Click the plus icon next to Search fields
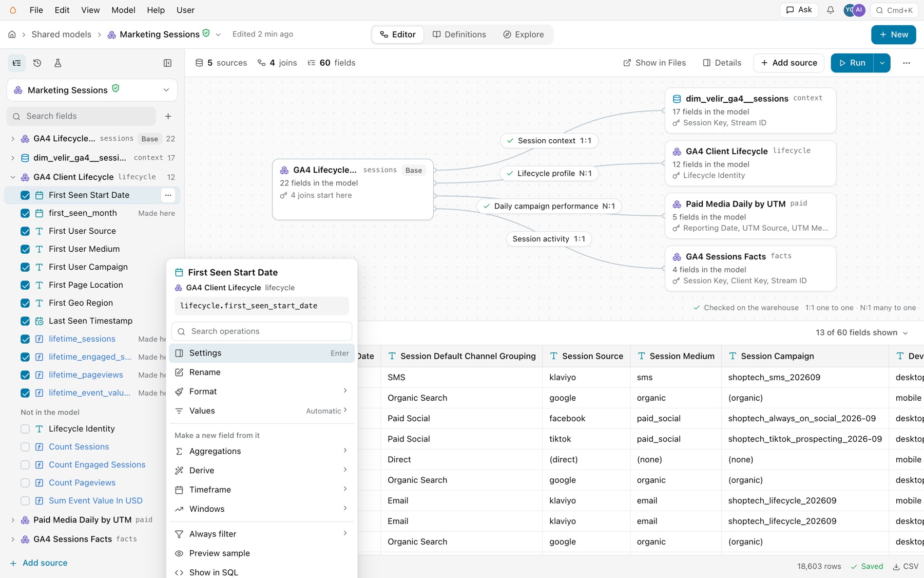The height and width of the screenshot is (578, 924). point(168,116)
